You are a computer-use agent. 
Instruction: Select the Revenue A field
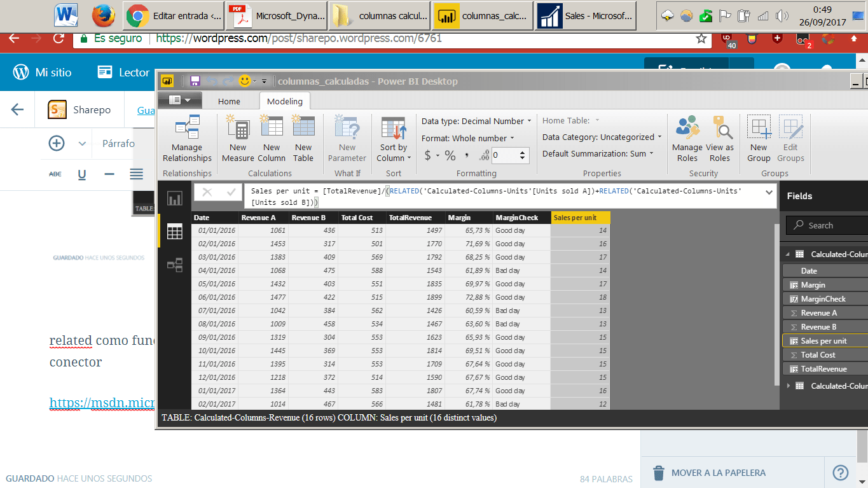click(825, 313)
